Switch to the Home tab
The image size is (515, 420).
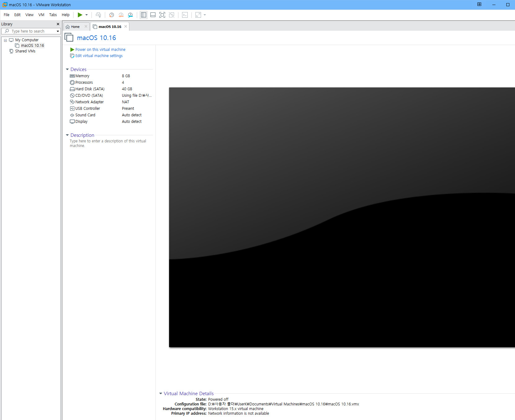(75, 27)
